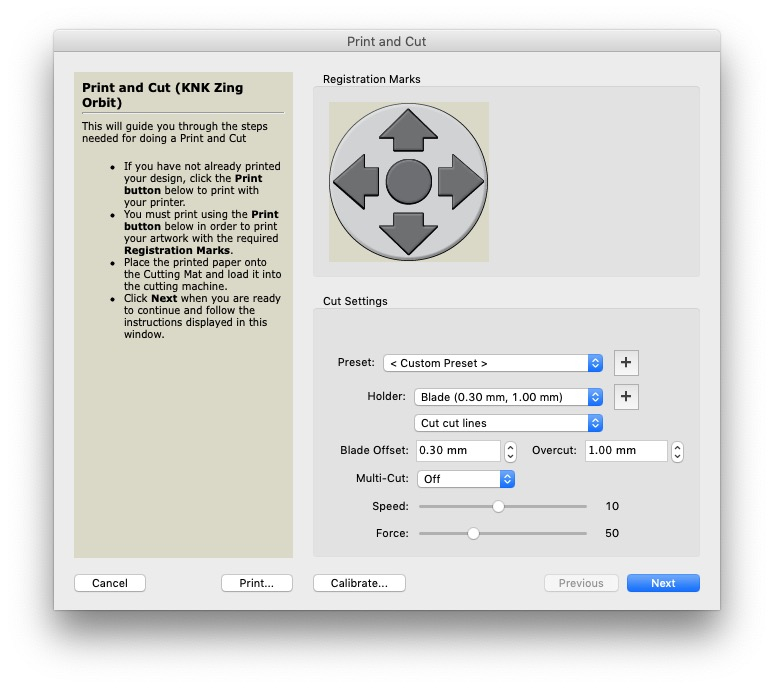Click the Overcut input field
Image resolution: width=774 pixels, height=688 pixels.
[x=626, y=451]
